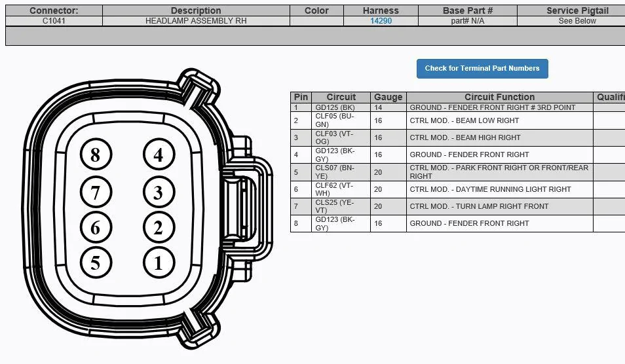625x364 pixels.
Task: Click the Qualifier column header
Action: tap(610, 97)
